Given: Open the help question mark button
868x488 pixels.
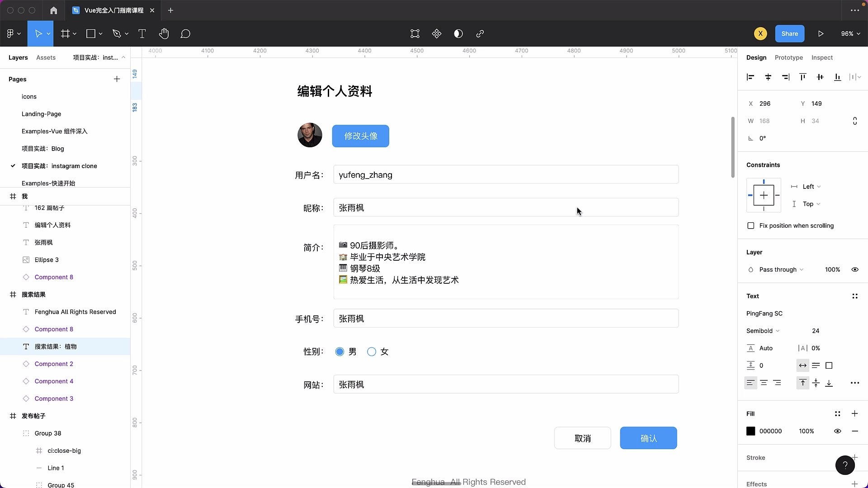Looking at the screenshot, I should point(845,465).
